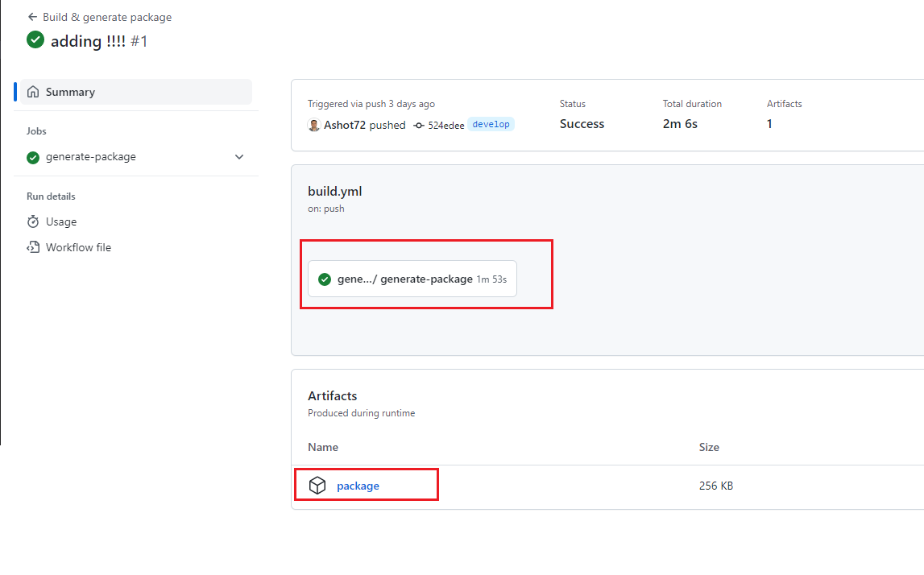This screenshot has width=924, height=575.
Task: Open the Workflow file page
Action: (78, 247)
